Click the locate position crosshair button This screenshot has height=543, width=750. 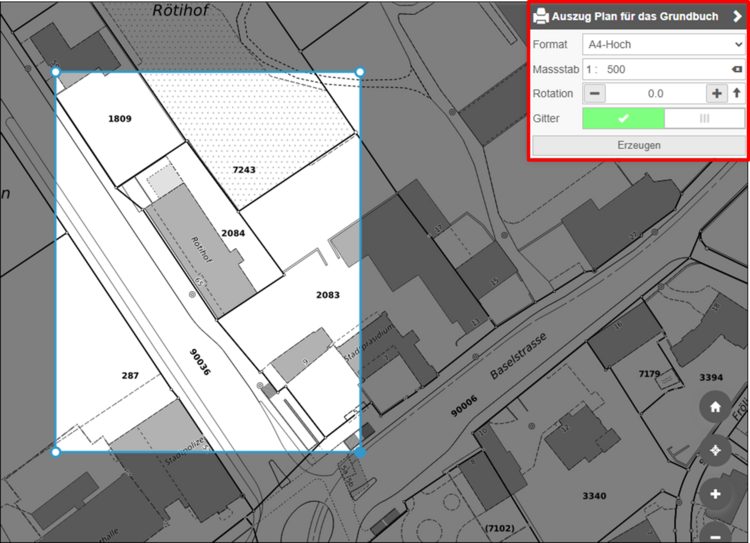(715, 451)
